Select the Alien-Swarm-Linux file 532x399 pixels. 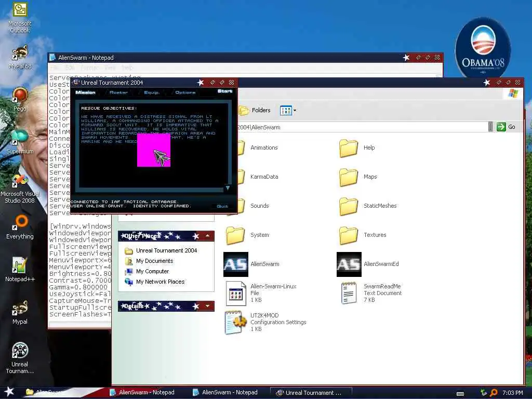(261, 293)
